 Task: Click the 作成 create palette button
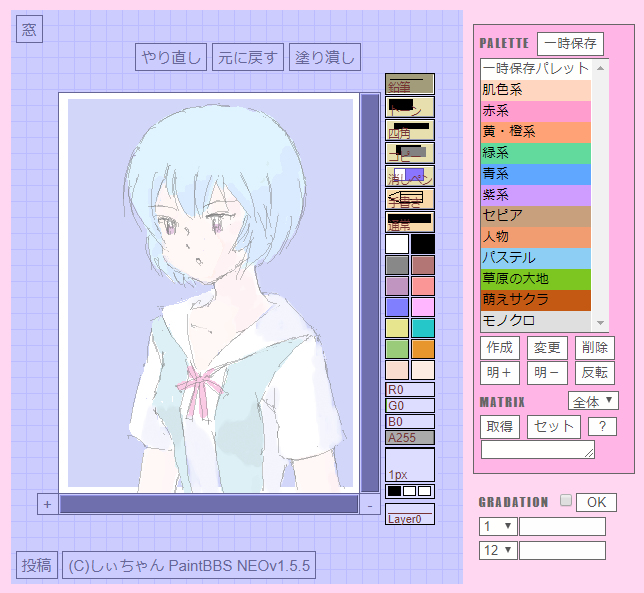tap(500, 348)
